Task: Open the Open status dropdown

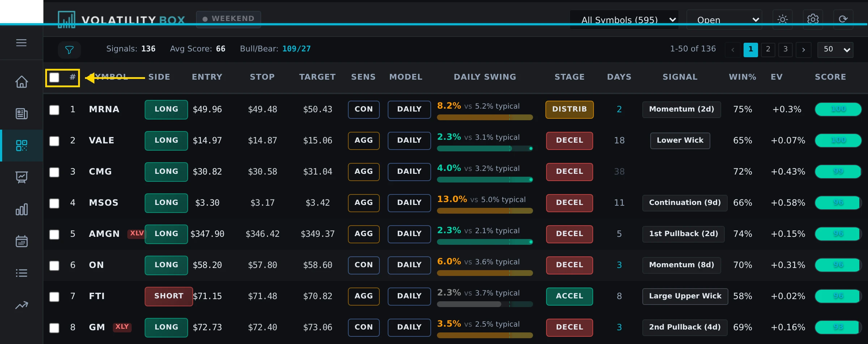Action: click(x=724, y=20)
